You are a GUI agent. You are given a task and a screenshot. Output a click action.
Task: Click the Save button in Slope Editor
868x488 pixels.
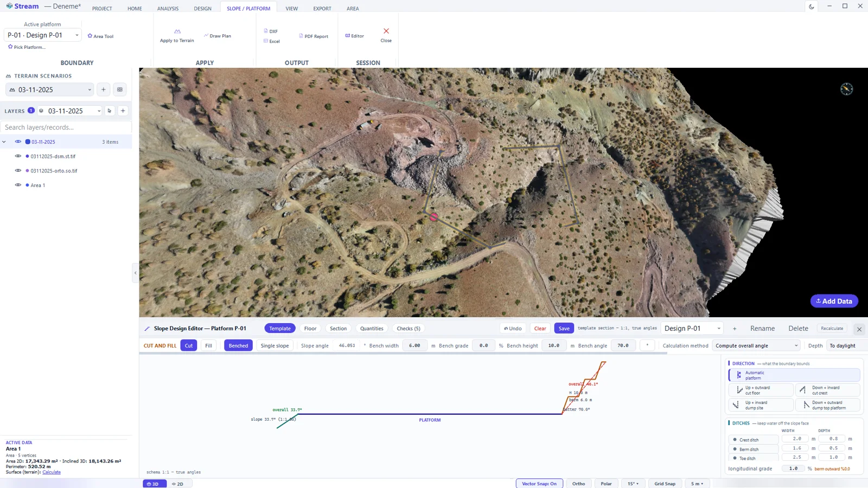pyautogui.click(x=564, y=329)
